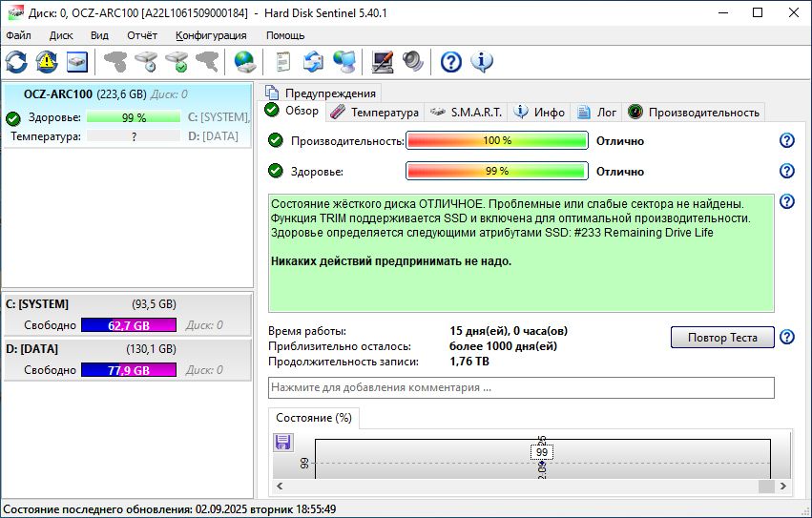Select the OCZ-ARC100 disk entry
Screen dimensions: 812x518
128,115
